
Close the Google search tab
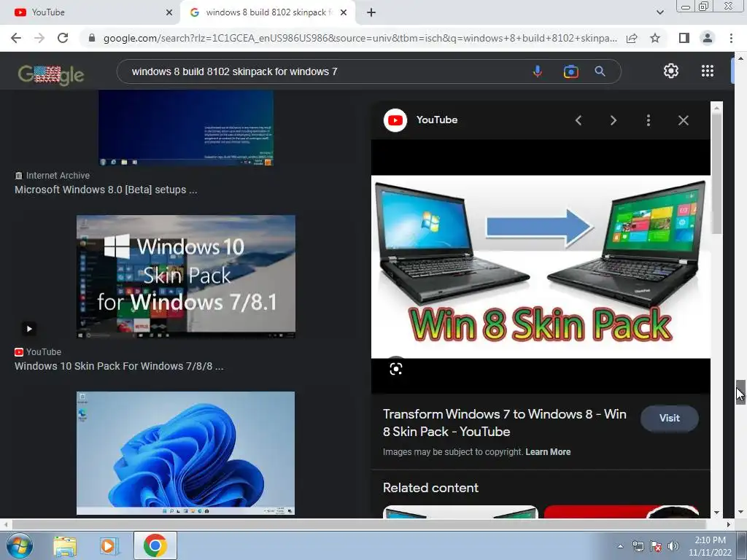(344, 12)
